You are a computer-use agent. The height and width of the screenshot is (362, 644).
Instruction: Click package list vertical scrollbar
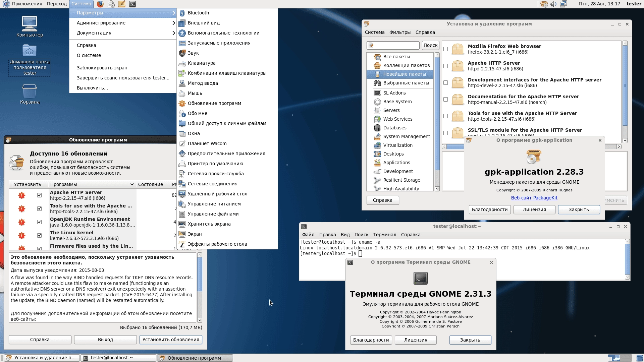(625, 92)
